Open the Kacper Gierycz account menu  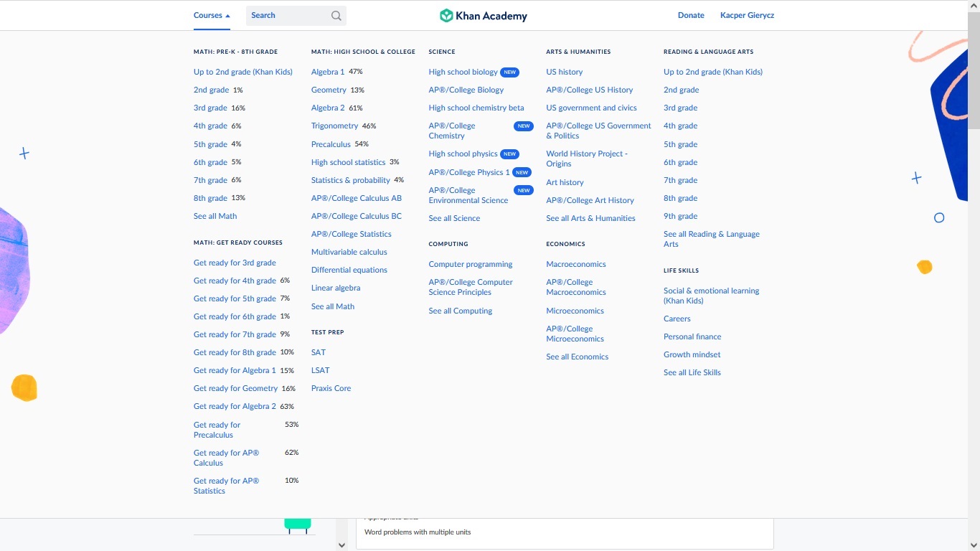pos(747,15)
